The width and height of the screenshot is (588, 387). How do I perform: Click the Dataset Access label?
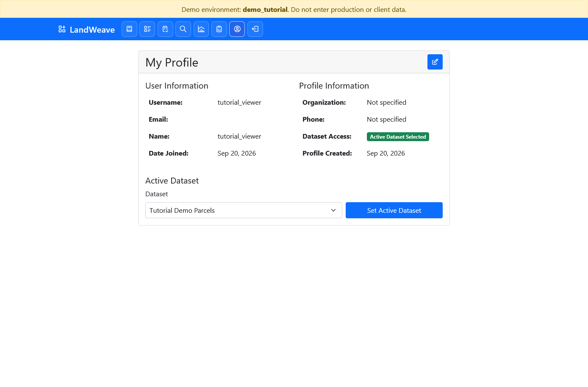click(x=327, y=136)
